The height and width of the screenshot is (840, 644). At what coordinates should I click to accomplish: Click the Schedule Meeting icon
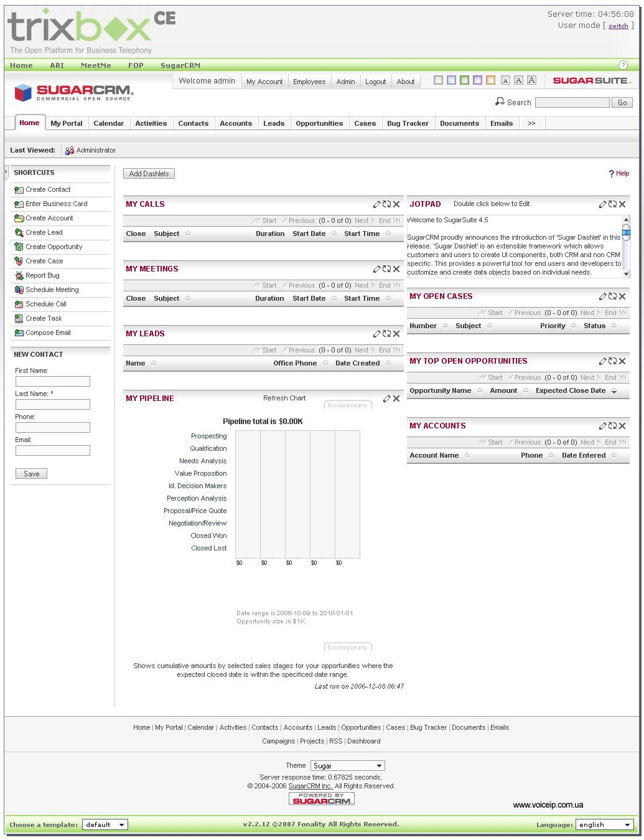tap(19, 290)
